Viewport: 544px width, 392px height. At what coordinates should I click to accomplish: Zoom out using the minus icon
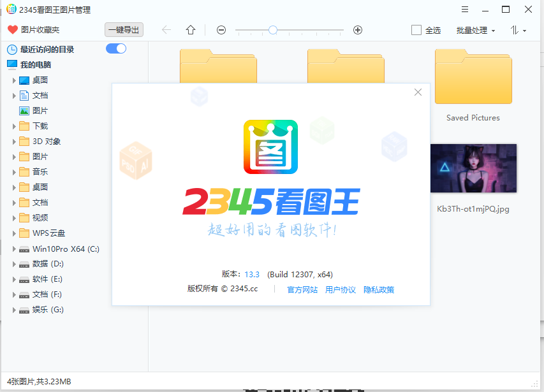(221, 30)
